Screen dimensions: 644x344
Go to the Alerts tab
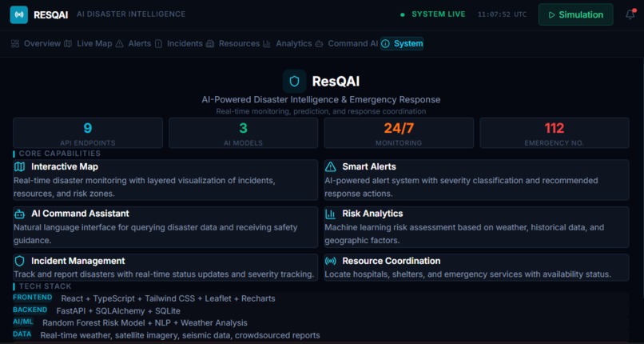[133, 43]
